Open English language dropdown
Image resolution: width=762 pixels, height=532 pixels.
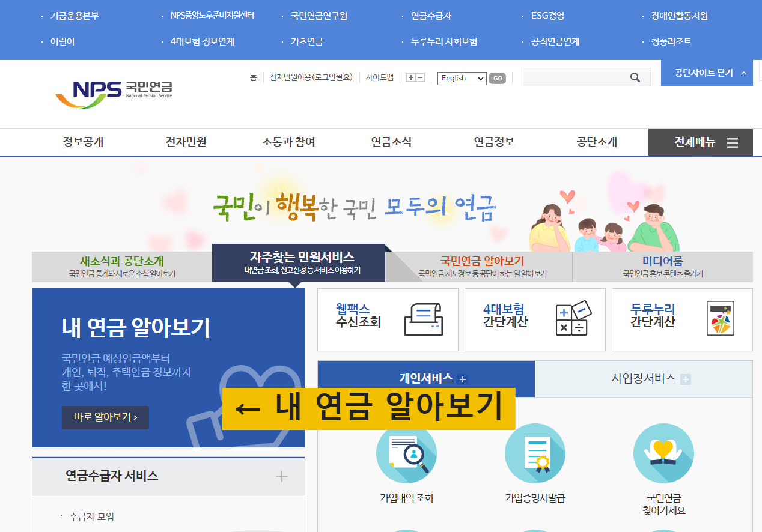point(462,78)
